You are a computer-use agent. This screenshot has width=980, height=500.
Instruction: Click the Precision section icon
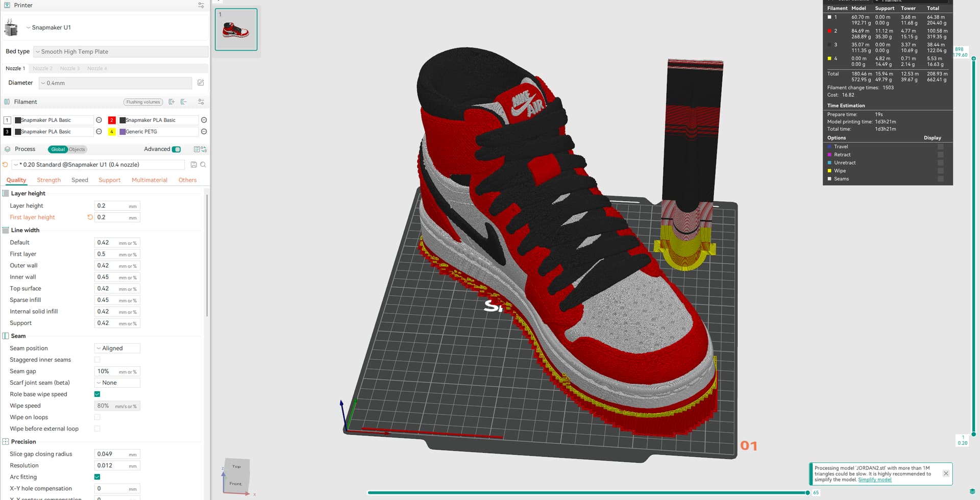[6, 442]
